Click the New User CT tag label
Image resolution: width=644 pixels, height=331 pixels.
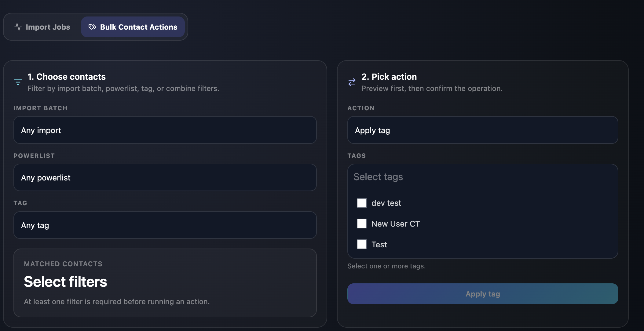(x=396, y=224)
